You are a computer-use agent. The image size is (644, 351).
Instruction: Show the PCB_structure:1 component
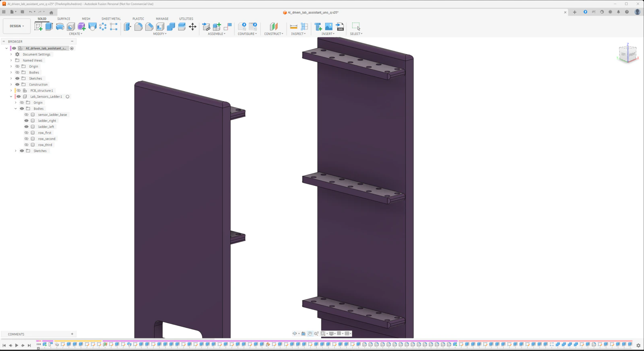[x=19, y=90]
